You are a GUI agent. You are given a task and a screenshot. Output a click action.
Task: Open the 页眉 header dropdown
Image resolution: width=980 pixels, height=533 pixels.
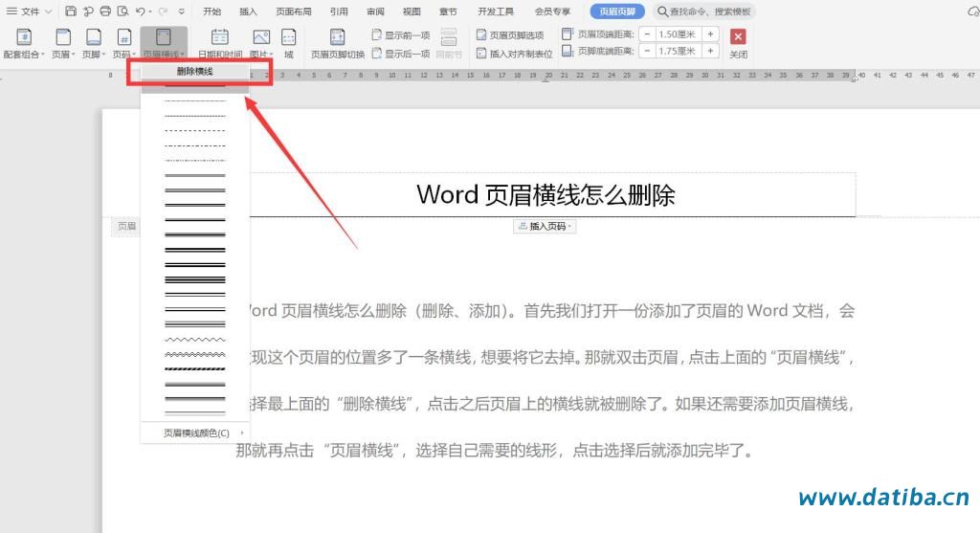62,44
